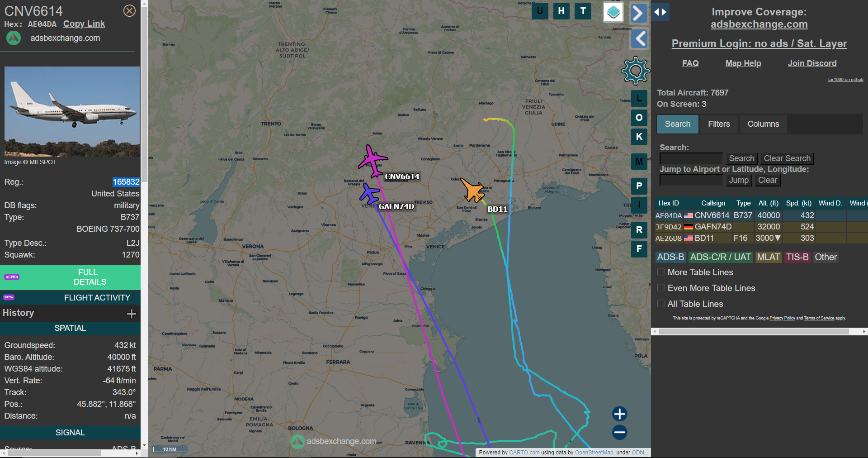Switch to the Columns tab

(x=763, y=124)
